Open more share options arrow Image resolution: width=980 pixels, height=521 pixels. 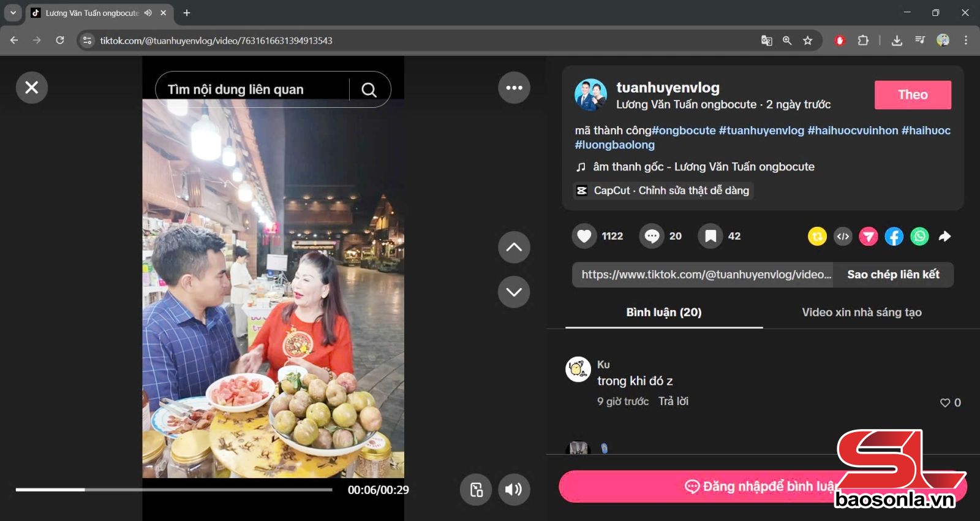point(945,237)
